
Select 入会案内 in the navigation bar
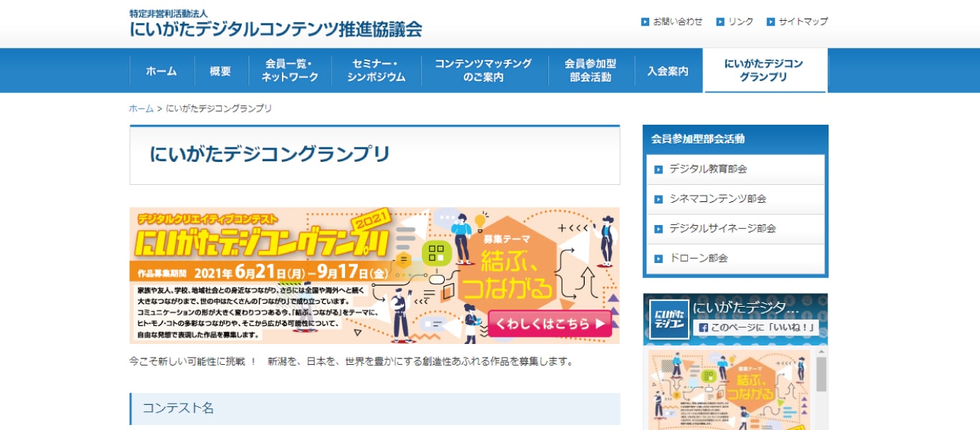(667, 71)
